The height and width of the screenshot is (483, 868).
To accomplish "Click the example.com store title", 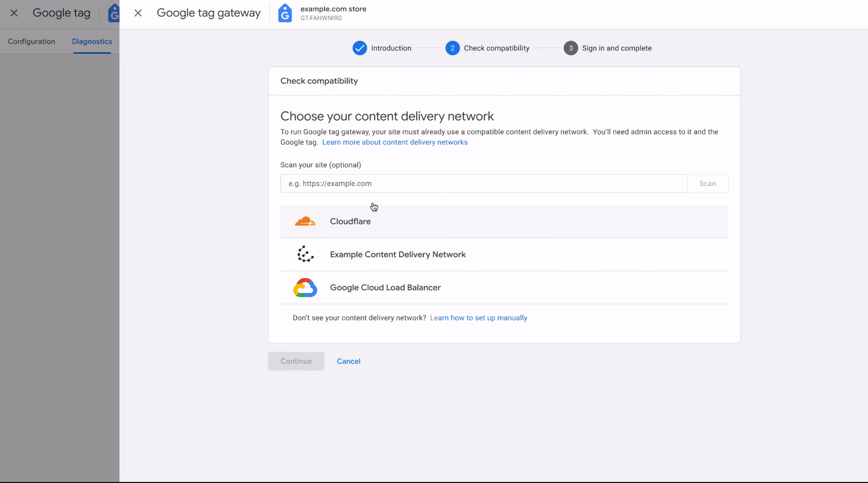I will [x=333, y=9].
